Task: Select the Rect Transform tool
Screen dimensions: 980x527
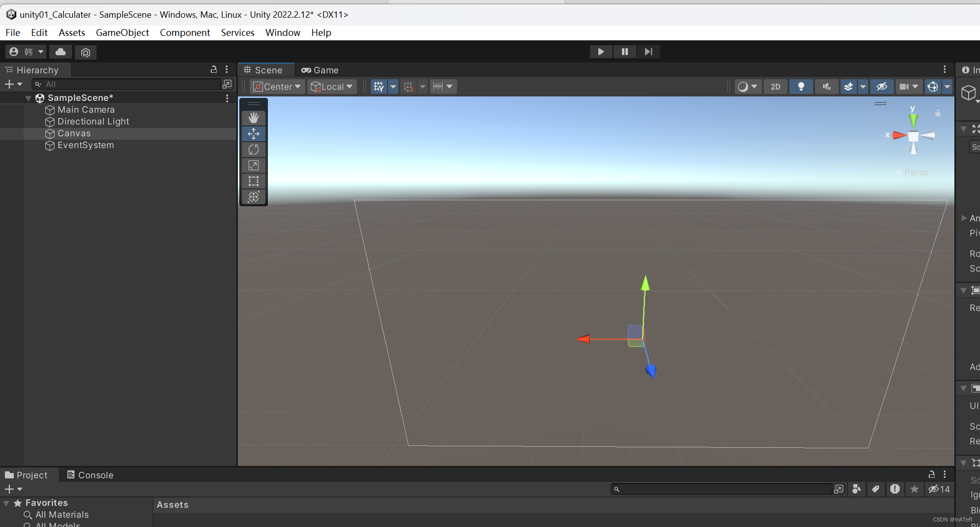Action: [x=254, y=181]
